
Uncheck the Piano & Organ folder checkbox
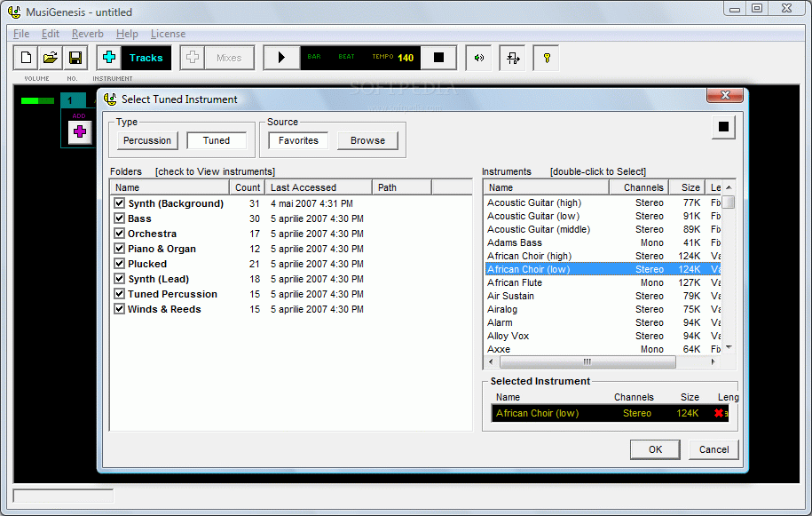click(x=120, y=248)
